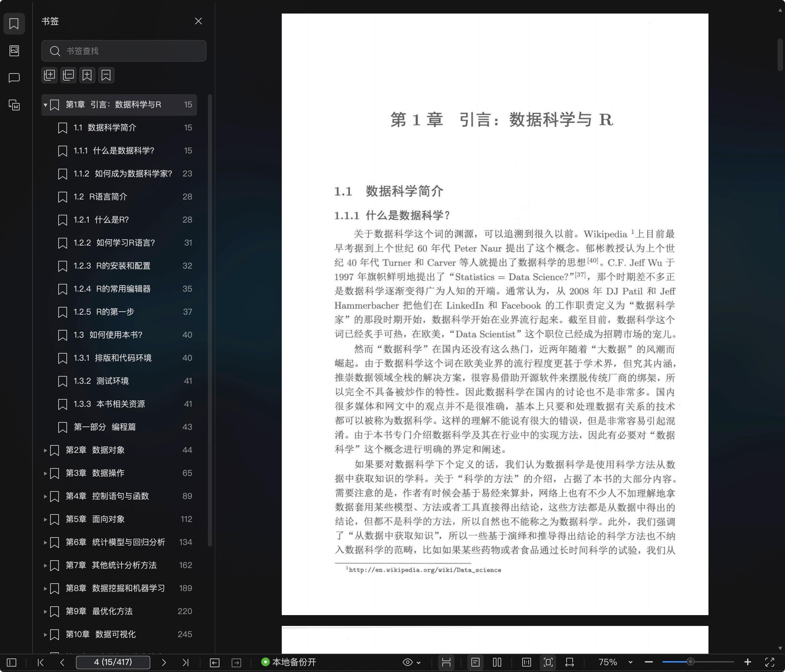The width and height of the screenshot is (785, 672).
Task: Go to next page arrow
Action: pos(164,662)
